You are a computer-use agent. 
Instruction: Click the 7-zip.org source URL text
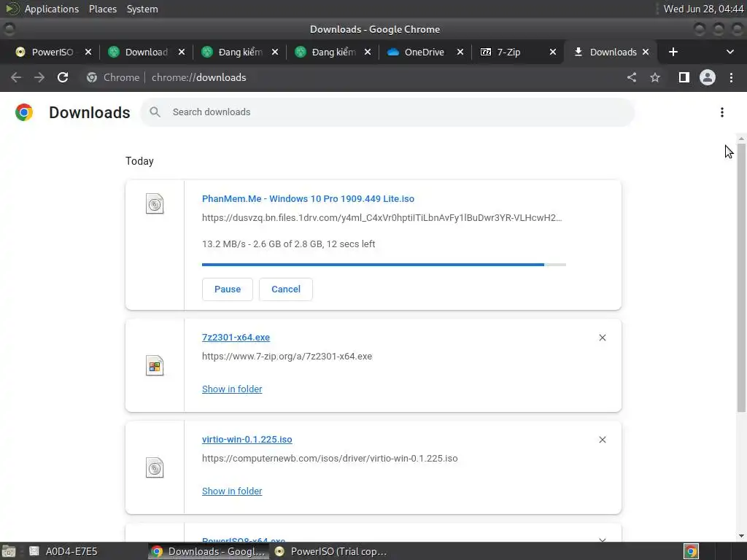coord(287,356)
